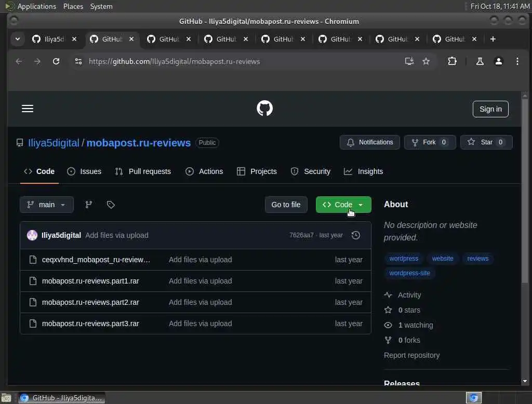This screenshot has width=532, height=404.
Task: Click the Iliya5digital avatar in commit row
Action: (32, 235)
